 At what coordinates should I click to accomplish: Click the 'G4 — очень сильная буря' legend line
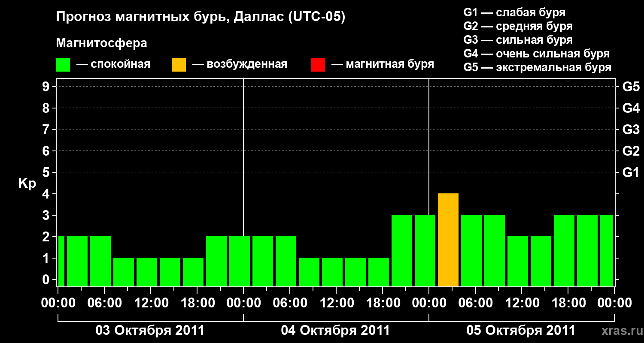click(x=537, y=54)
